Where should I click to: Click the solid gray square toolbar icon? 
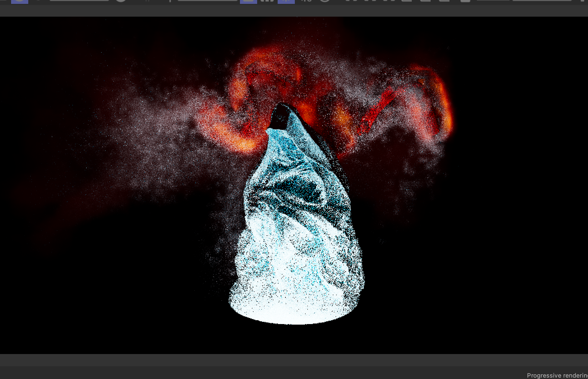(465, 1)
